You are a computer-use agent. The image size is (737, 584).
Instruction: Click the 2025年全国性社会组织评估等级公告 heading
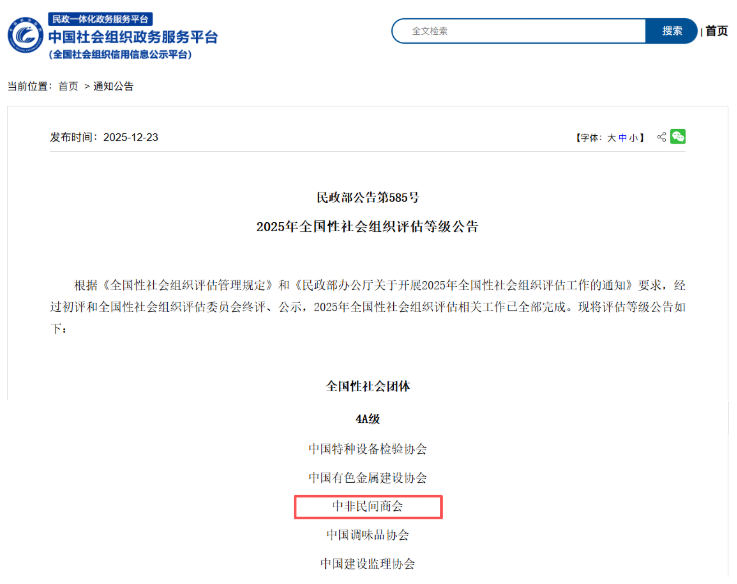coord(368,227)
